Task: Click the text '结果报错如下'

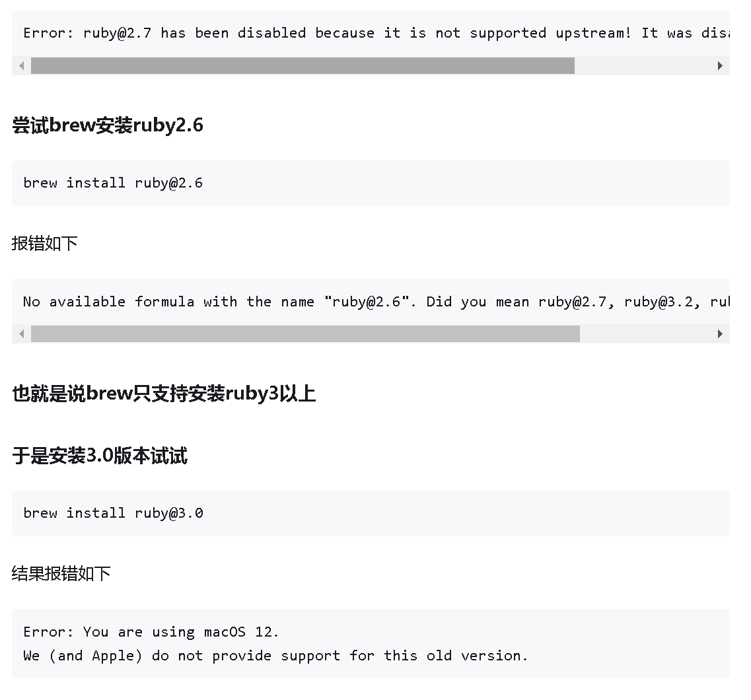Action: (61, 574)
